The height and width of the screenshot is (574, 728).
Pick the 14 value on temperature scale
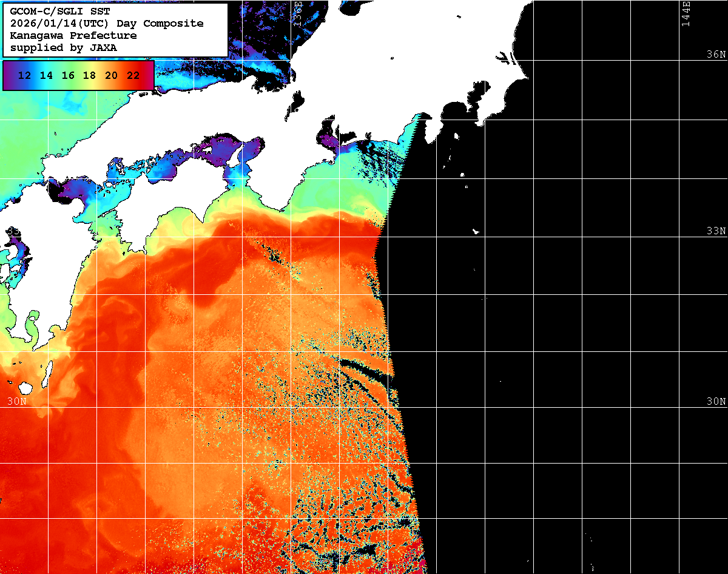click(x=46, y=76)
